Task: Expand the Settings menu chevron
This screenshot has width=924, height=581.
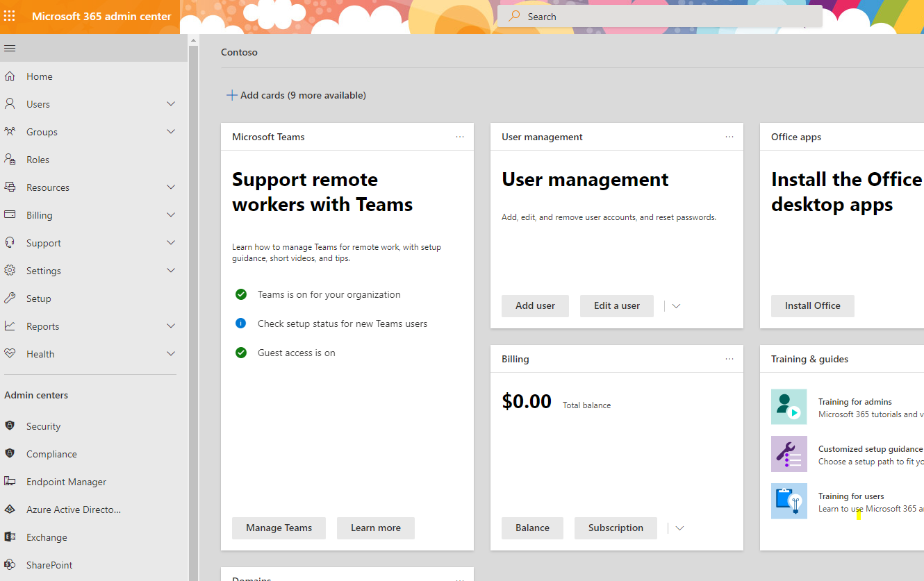Action: pyautogui.click(x=171, y=271)
